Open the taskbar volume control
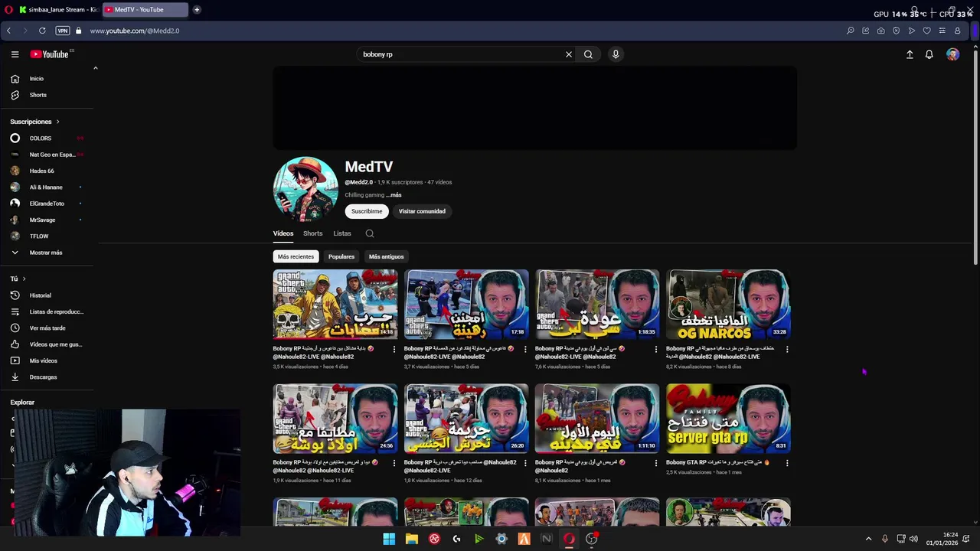This screenshot has height=551, width=980. tap(913, 539)
